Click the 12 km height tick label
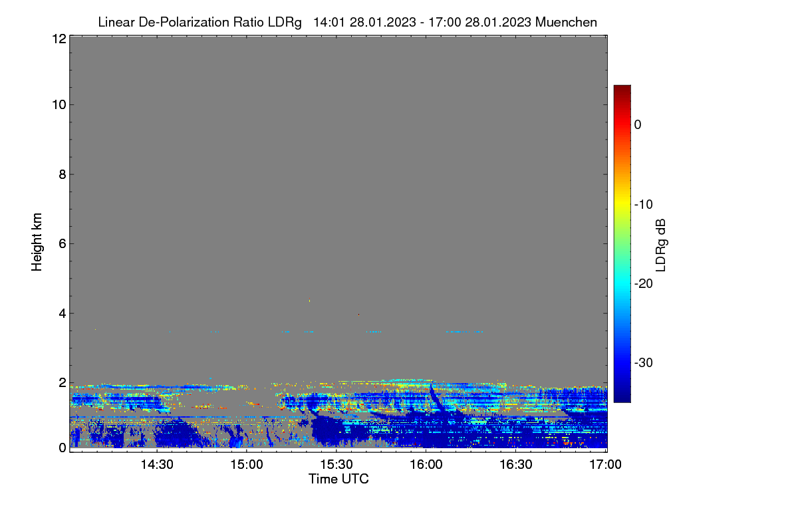This screenshot has width=798, height=532. (x=58, y=39)
